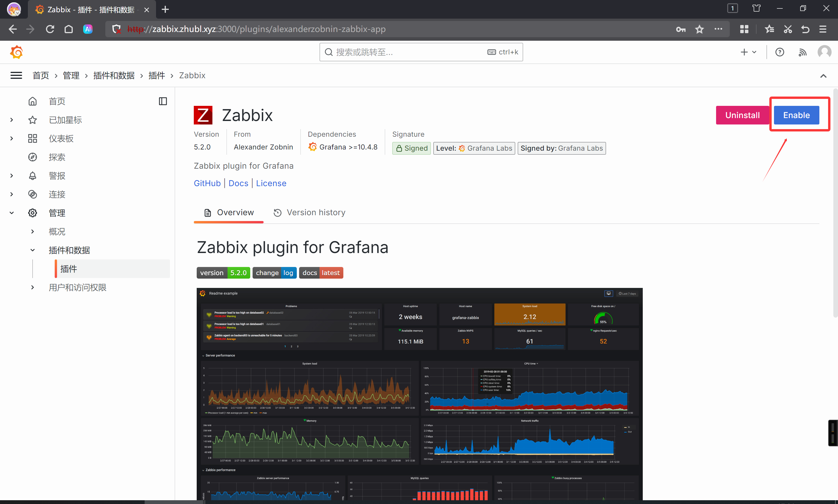Open a new browser tab
Screen dimensions: 838x504
pyautogui.click(x=166, y=10)
